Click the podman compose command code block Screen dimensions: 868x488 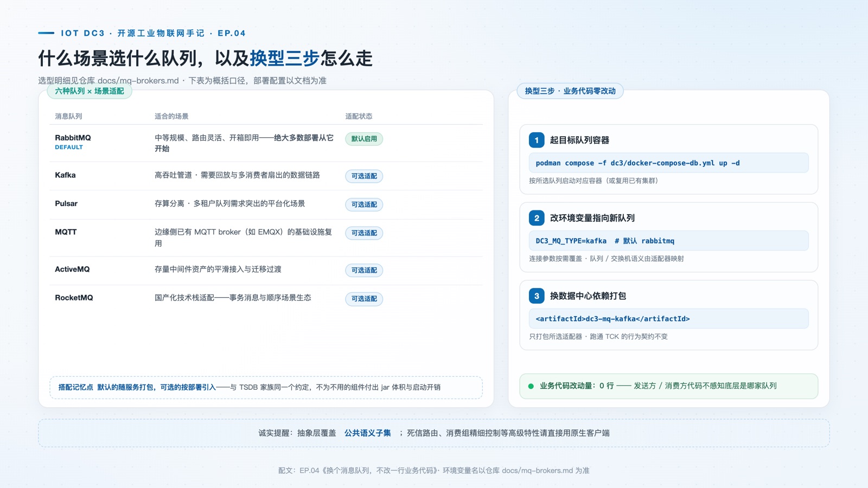[668, 163]
